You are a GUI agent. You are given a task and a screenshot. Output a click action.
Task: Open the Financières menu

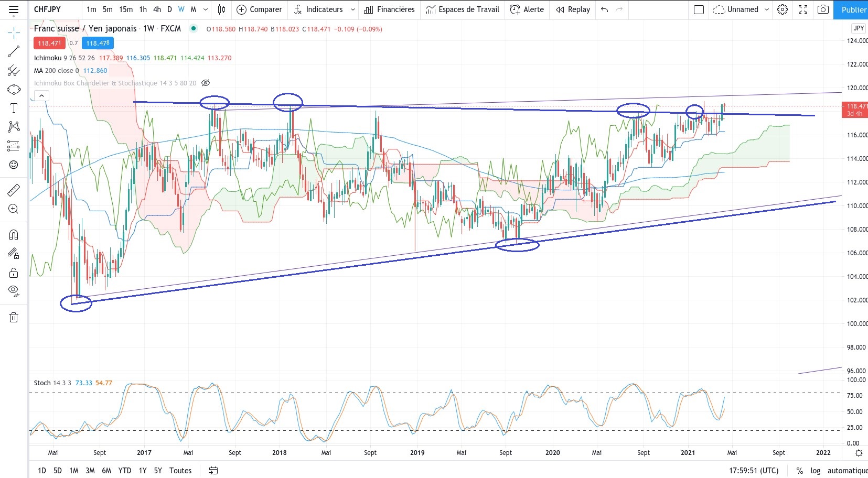click(389, 9)
